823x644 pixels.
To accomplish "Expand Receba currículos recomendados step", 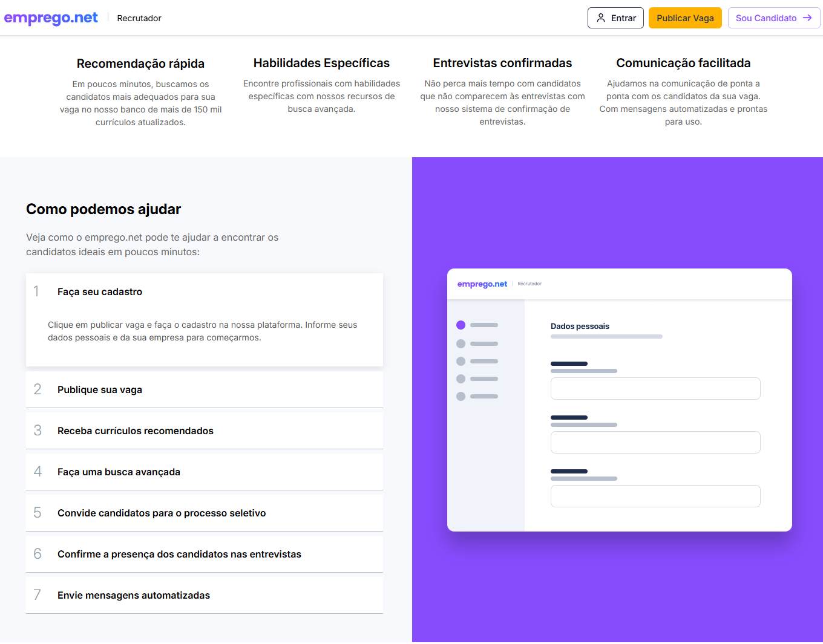I will [x=205, y=431].
